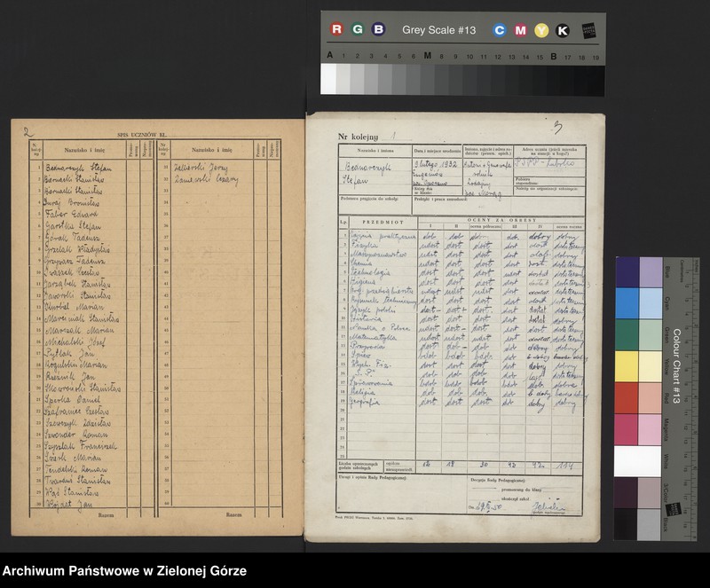Select 'Faber Edward' in the student list
The image size is (710, 588).
click(72, 214)
